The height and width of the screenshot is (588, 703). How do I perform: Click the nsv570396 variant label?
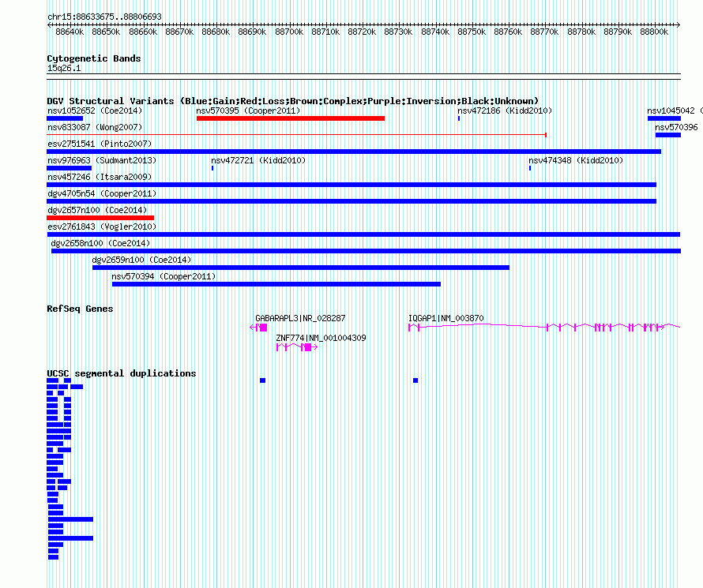click(x=676, y=127)
